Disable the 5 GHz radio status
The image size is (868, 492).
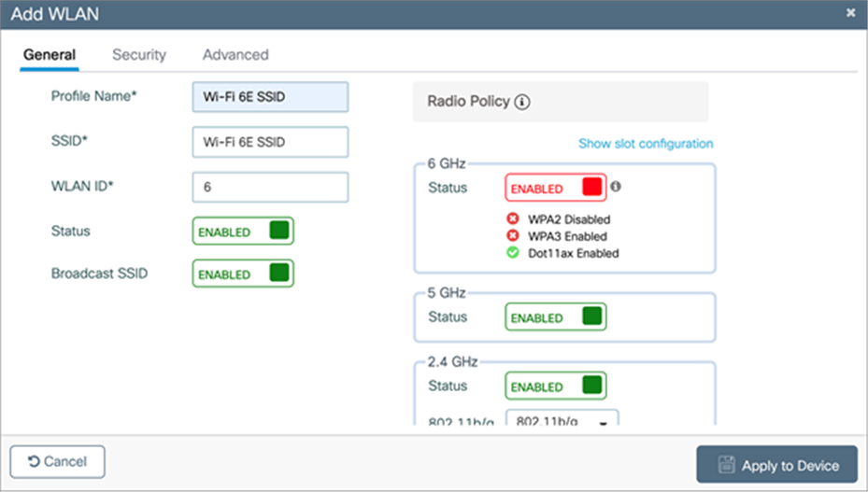(x=556, y=317)
